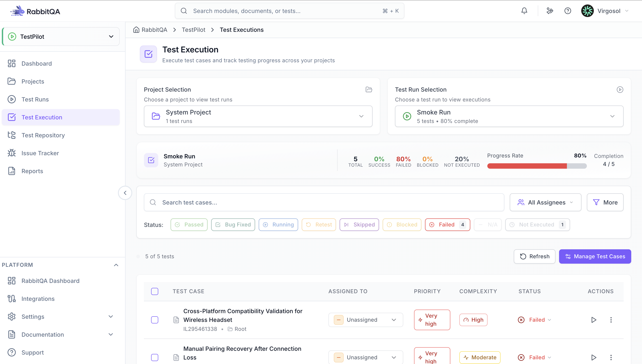Viewport: 642px width, 364px height.
Task: Open the System Project selection dropdown
Action: point(258,116)
